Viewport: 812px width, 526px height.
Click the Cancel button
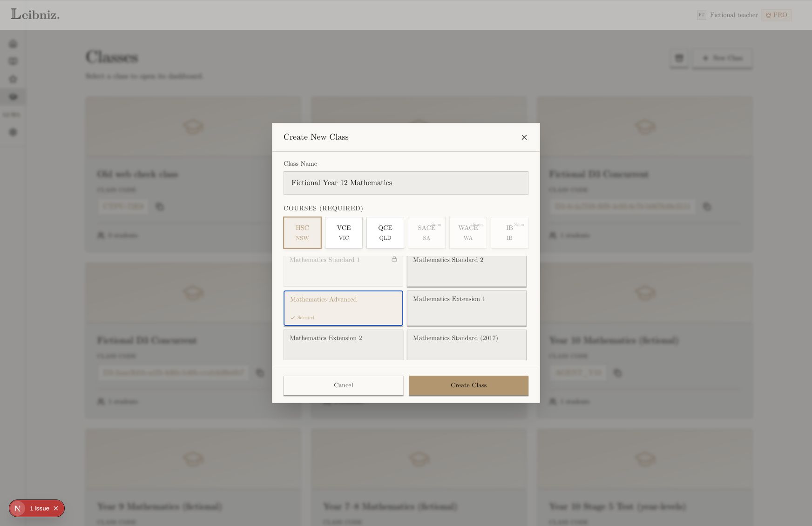[x=343, y=385]
